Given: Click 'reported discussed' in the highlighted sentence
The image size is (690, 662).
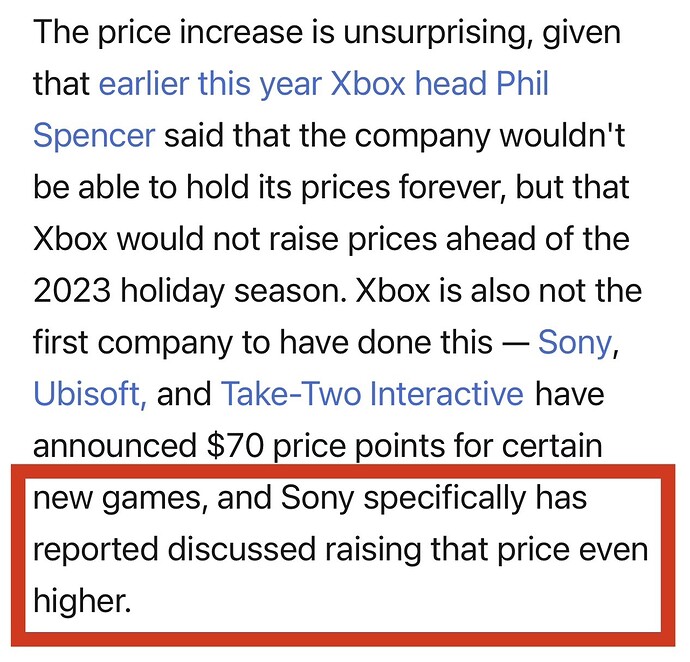Looking at the screenshot, I should pos(175,549).
